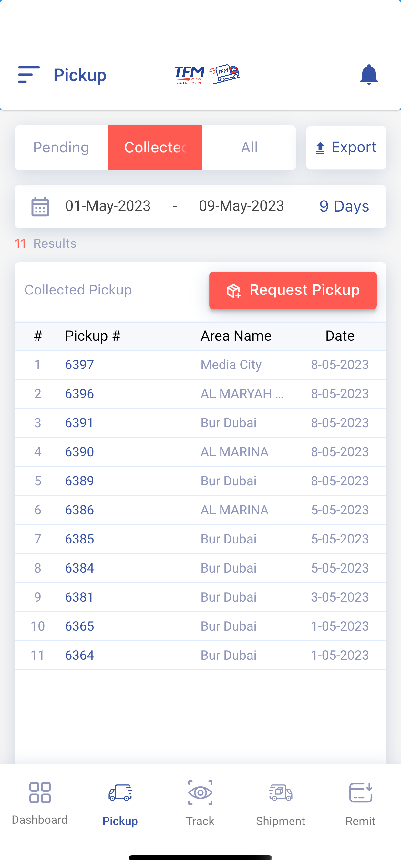Select the pickup 6364 row
Screen dimensions: 401x868
click(200, 655)
